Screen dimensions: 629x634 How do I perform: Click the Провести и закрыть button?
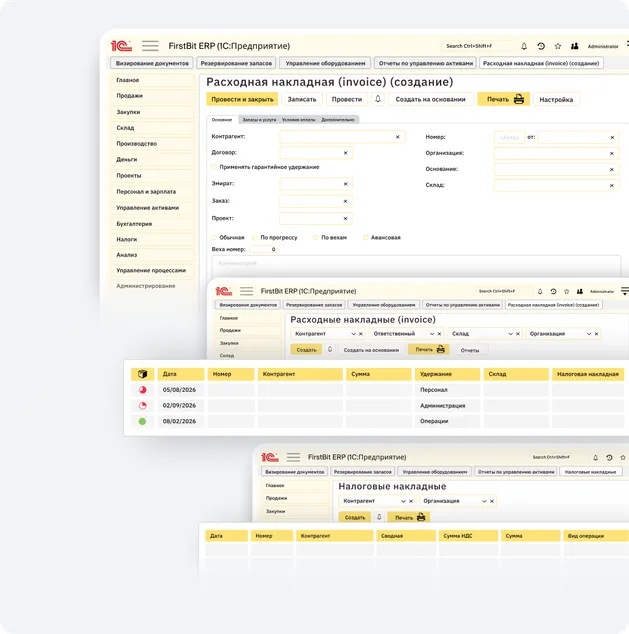(242, 99)
